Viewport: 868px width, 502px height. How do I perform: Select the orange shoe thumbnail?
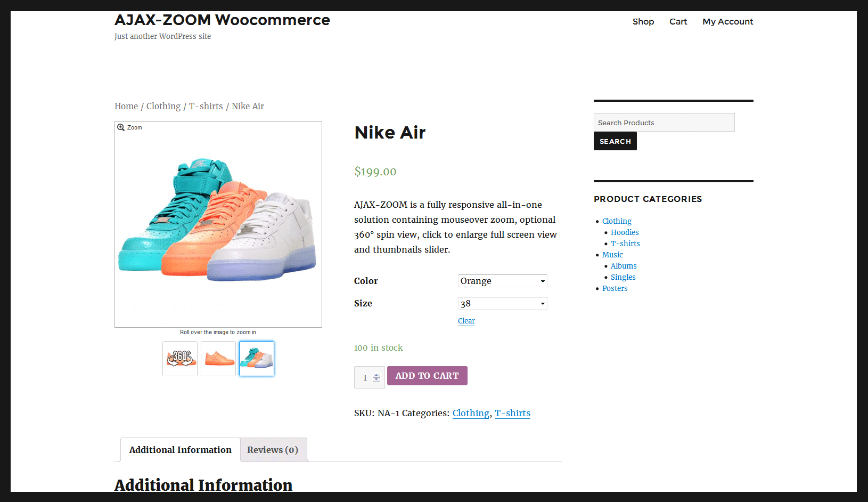pos(218,359)
